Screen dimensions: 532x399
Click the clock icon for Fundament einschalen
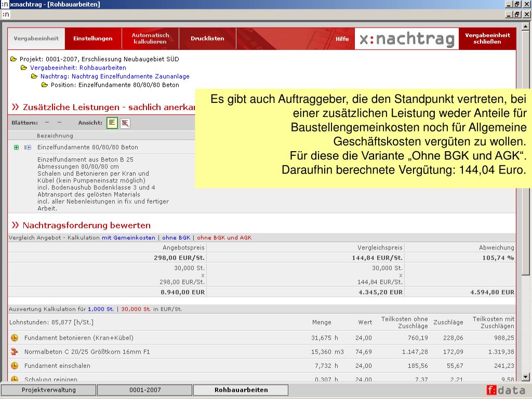[14, 366]
